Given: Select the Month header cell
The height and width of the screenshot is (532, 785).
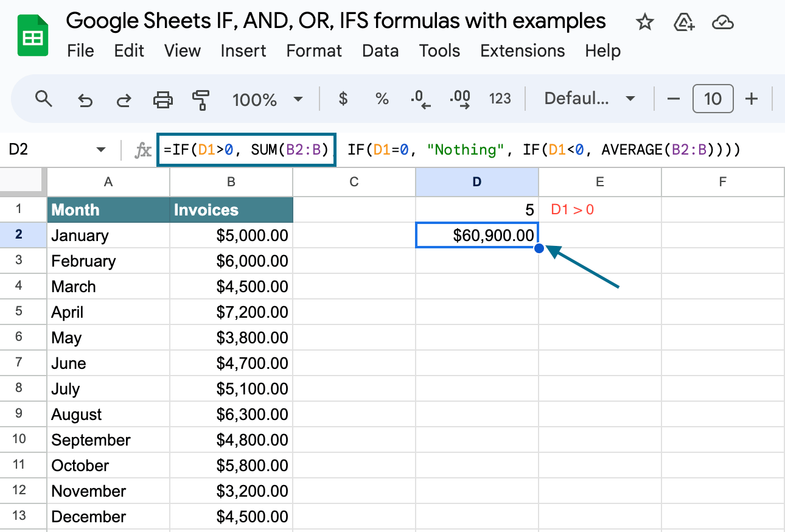Looking at the screenshot, I should point(108,209).
